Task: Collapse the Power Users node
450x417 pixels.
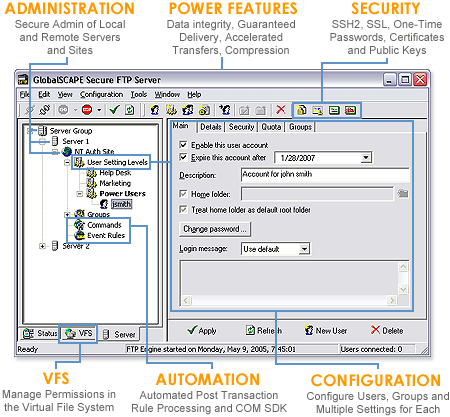Action: (x=79, y=193)
